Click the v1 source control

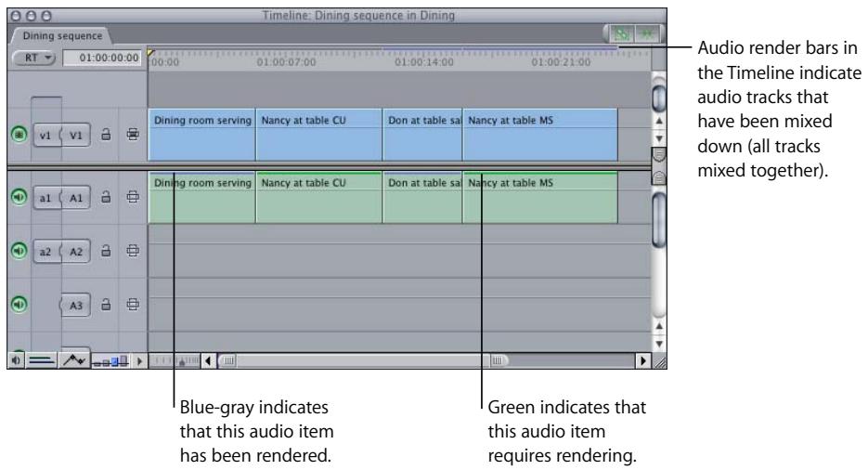[x=45, y=135]
